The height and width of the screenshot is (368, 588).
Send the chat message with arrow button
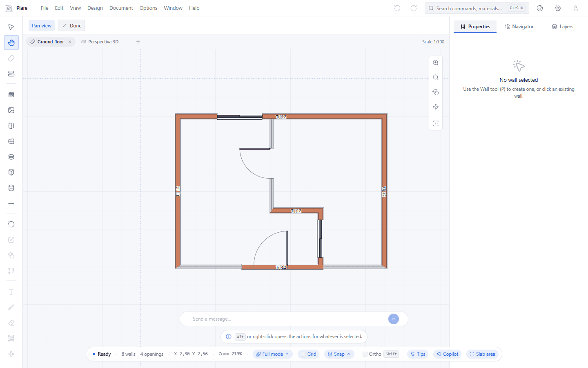tap(394, 319)
